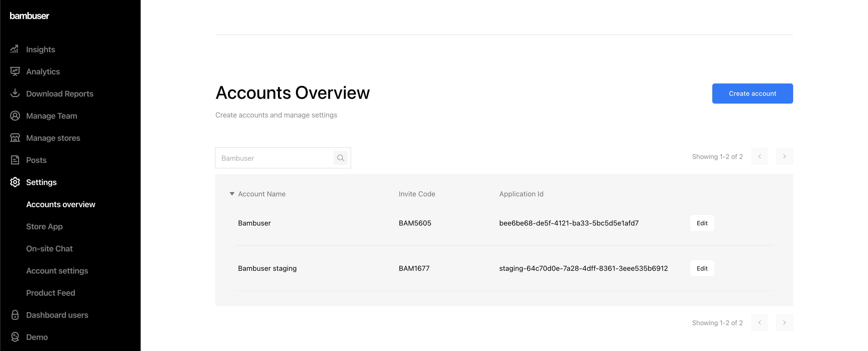The image size is (868, 351).
Task: Click the Accounts Overview heading
Action: click(x=292, y=93)
